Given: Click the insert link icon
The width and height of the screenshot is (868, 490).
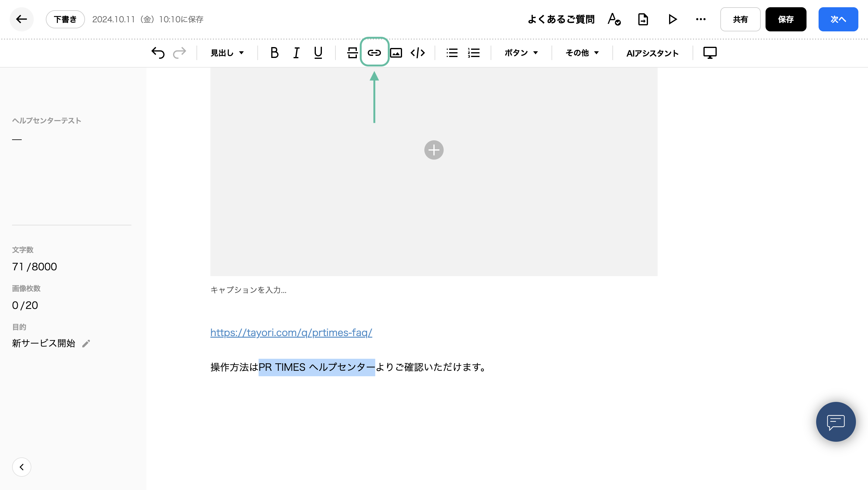Looking at the screenshot, I should coord(374,52).
